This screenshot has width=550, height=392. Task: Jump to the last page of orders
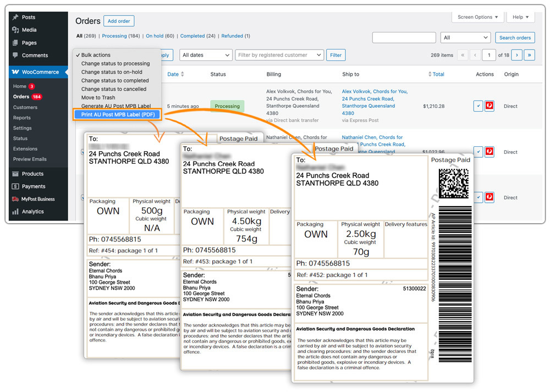point(529,55)
